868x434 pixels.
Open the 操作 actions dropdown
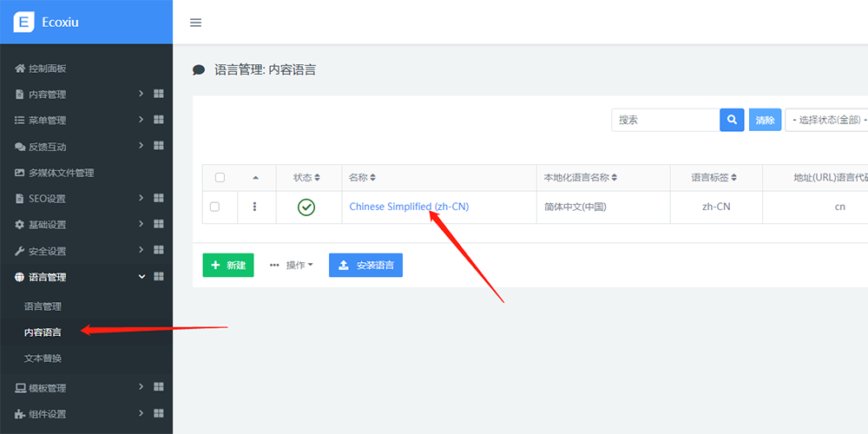(291, 266)
